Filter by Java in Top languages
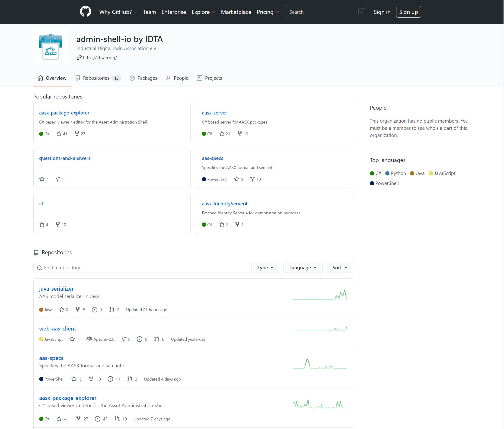The height and width of the screenshot is (429, 504). click(x=417, y=173)
